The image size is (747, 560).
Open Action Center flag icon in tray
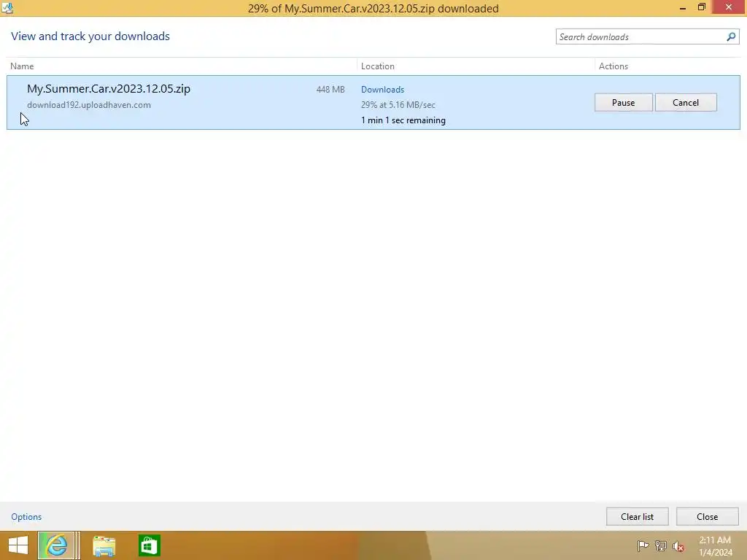pyautogui.click(x=643, y=545)
